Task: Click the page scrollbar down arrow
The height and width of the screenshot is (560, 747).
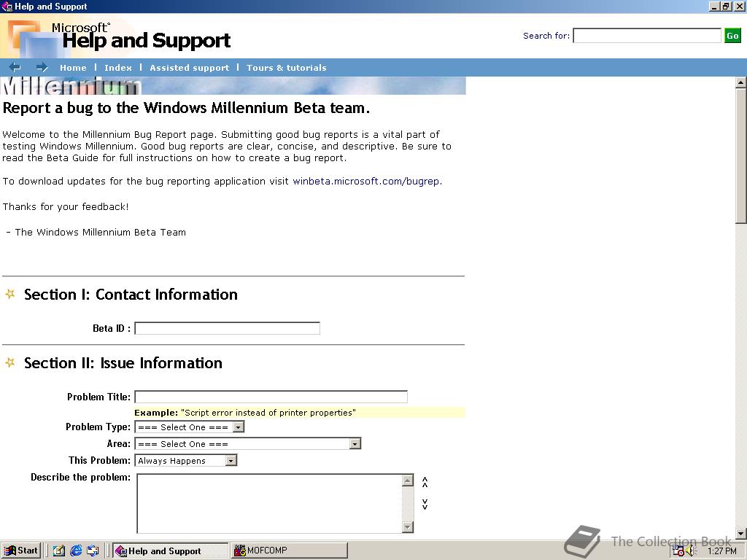Action: pos(741,533)
